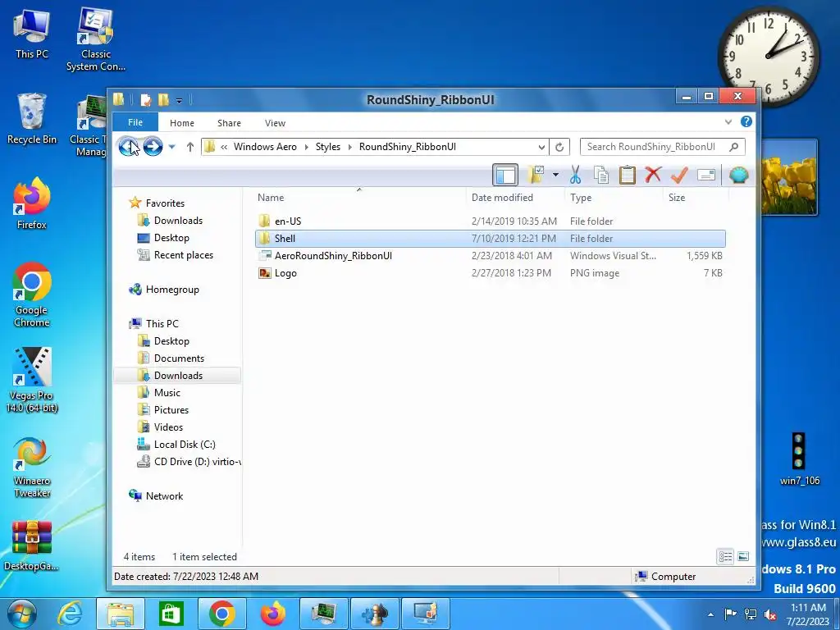840x630 pixels.
Task: Expand the ribbon with the chevron
Action: pos(728,122)
